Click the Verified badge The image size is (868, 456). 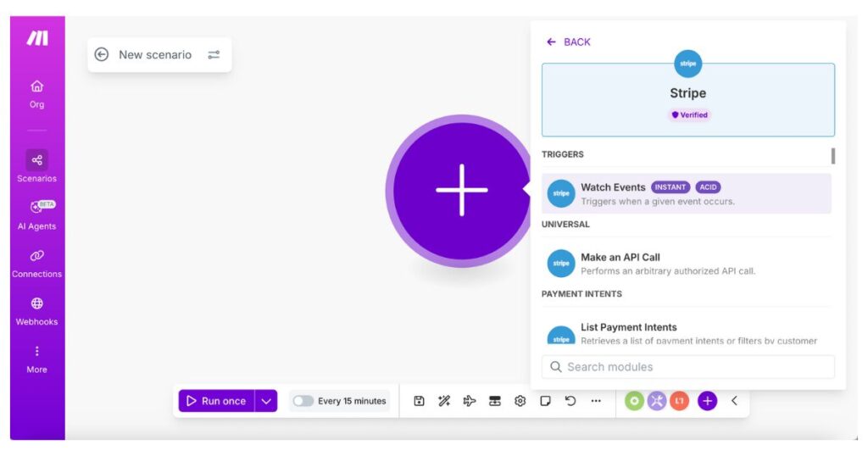coord(689,115)
